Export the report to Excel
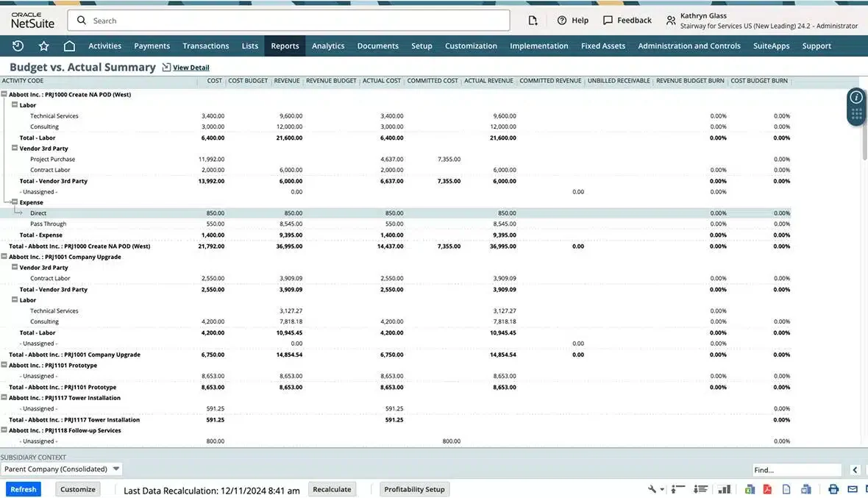The image size is (868, 498). 750,489
